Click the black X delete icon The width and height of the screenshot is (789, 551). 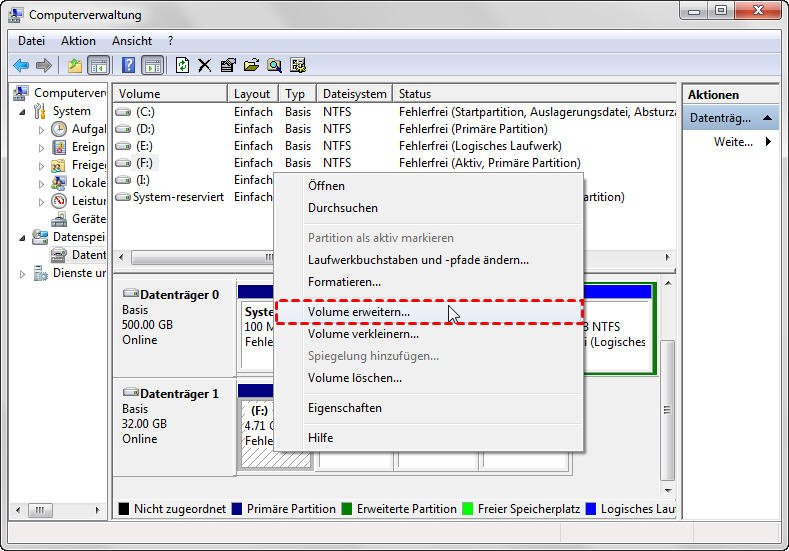(x=204, y=65)
